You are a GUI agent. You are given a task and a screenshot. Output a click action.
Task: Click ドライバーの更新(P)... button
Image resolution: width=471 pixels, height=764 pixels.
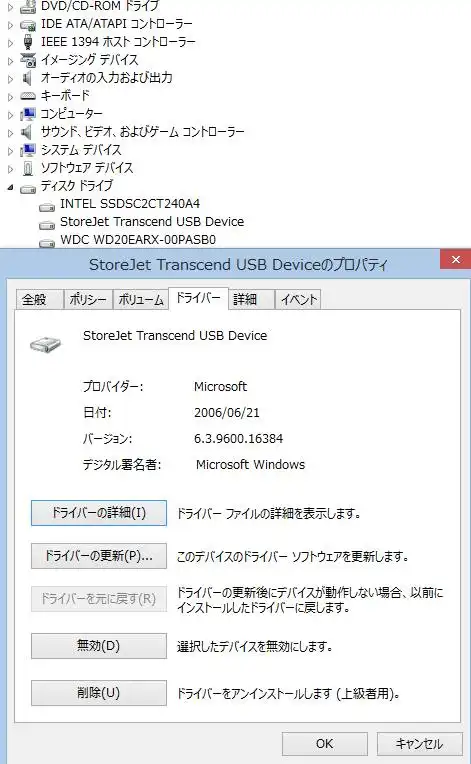[99, 556]
